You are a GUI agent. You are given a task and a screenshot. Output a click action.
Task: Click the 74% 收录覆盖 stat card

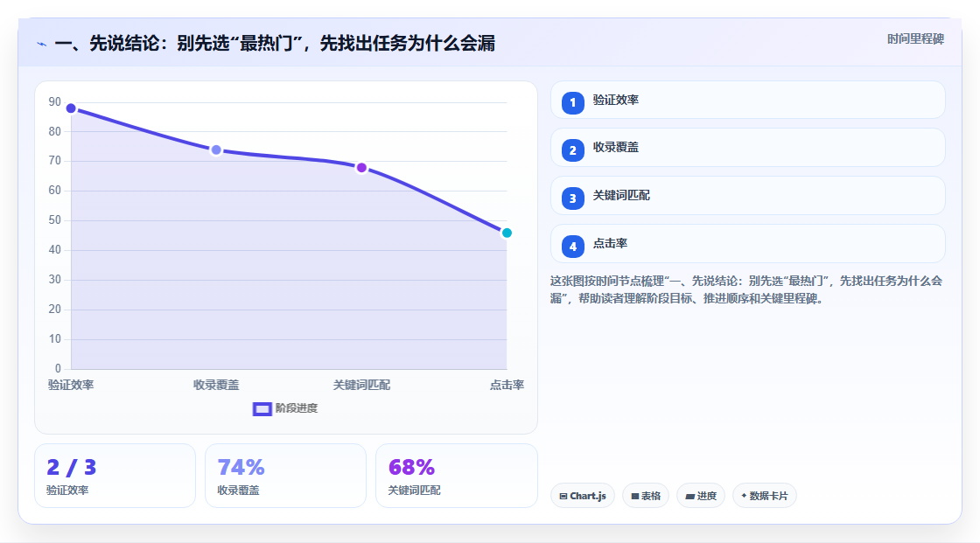tap(285, 476)
